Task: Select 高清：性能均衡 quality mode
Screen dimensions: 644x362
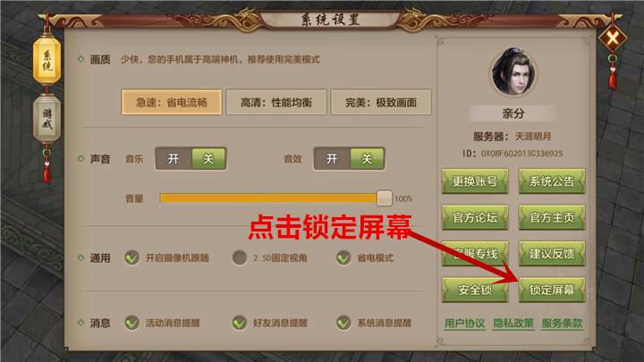Action: 276,102
